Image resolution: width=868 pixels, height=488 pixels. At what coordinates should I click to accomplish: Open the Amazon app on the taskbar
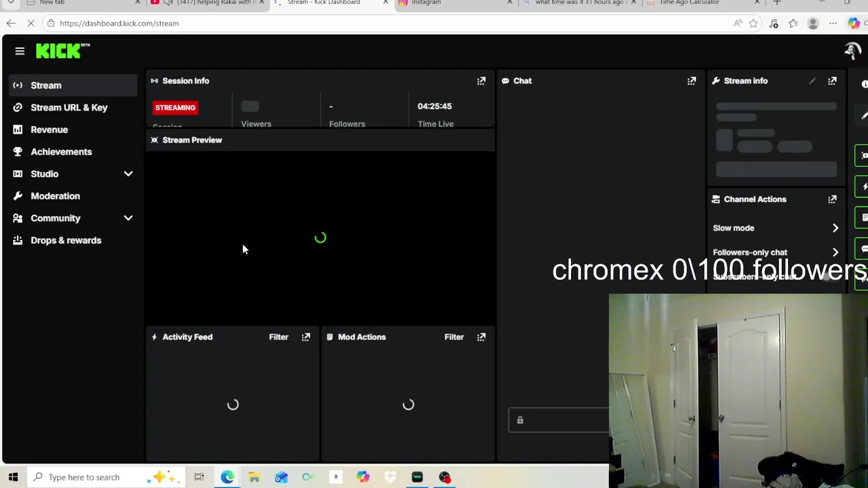tap(336, 477)
